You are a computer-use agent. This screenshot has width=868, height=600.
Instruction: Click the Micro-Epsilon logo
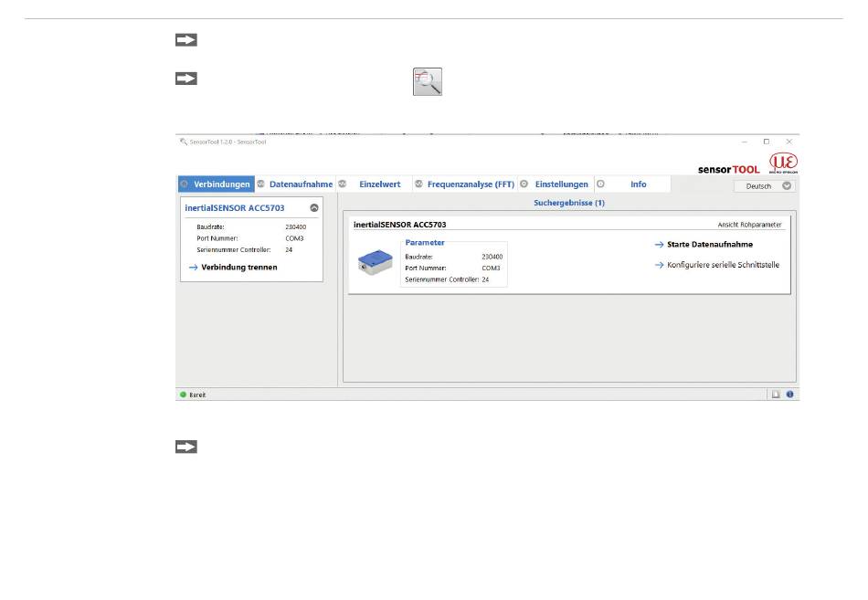coord(783,163)
